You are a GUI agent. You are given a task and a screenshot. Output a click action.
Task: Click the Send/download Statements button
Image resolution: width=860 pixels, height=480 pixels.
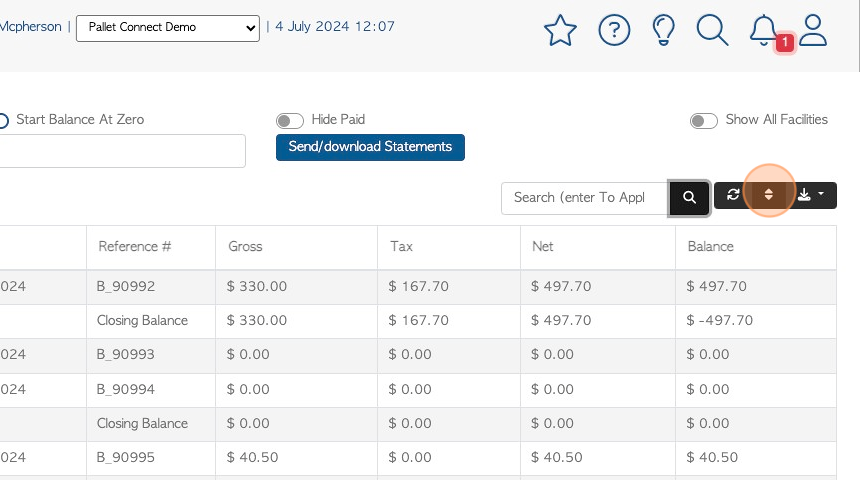pyautogui.click(x=370, y=147)
